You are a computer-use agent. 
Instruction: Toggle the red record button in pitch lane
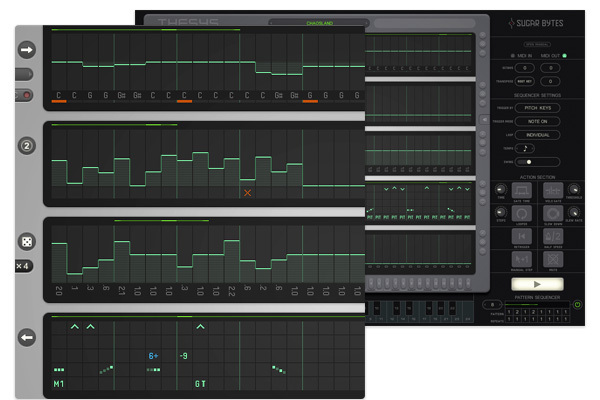(x=26, y=95)
